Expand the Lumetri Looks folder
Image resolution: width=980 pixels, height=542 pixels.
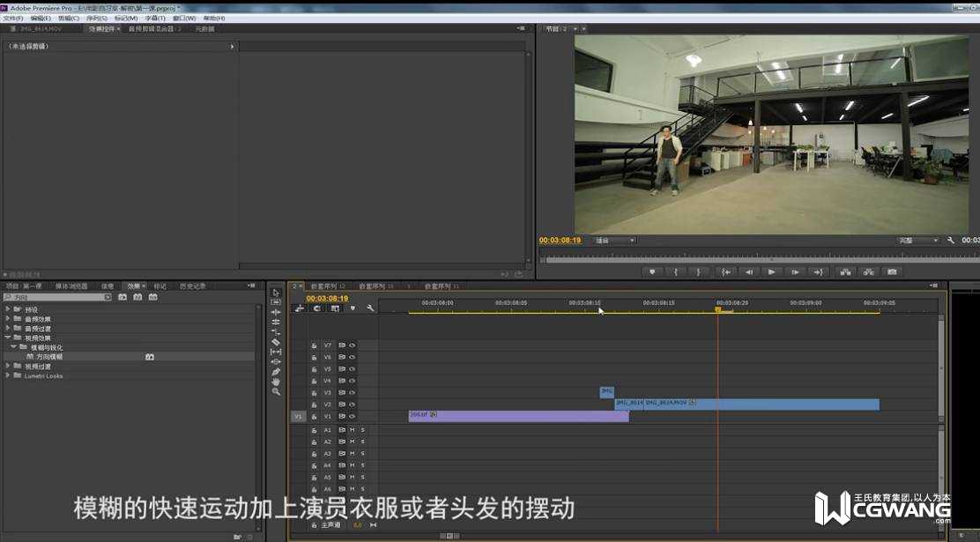pyautogui.click(x=8, y=375)
